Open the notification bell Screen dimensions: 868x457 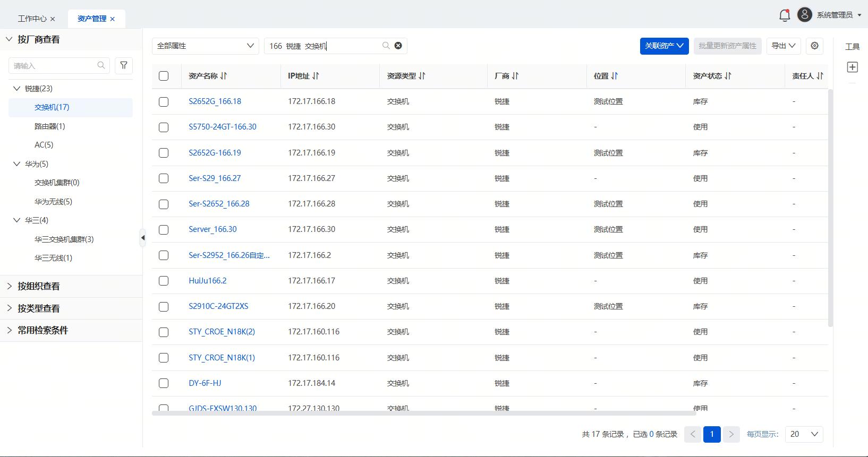(785, 15)
